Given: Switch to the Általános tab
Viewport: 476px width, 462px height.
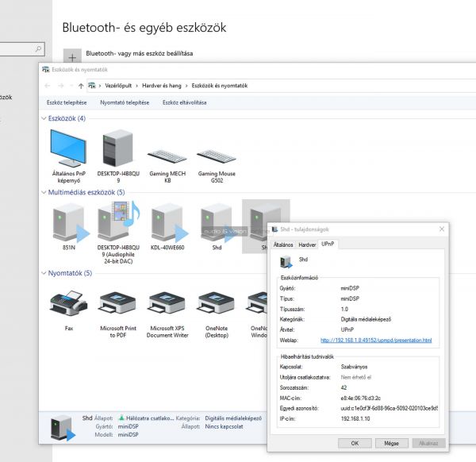Looking at the screenshot, I should [283, 244].
